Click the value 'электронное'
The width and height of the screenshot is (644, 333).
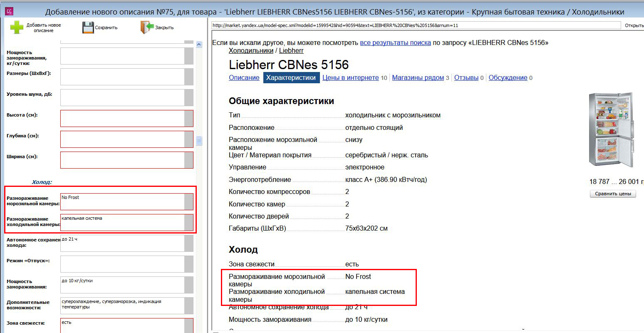(365, 167)
